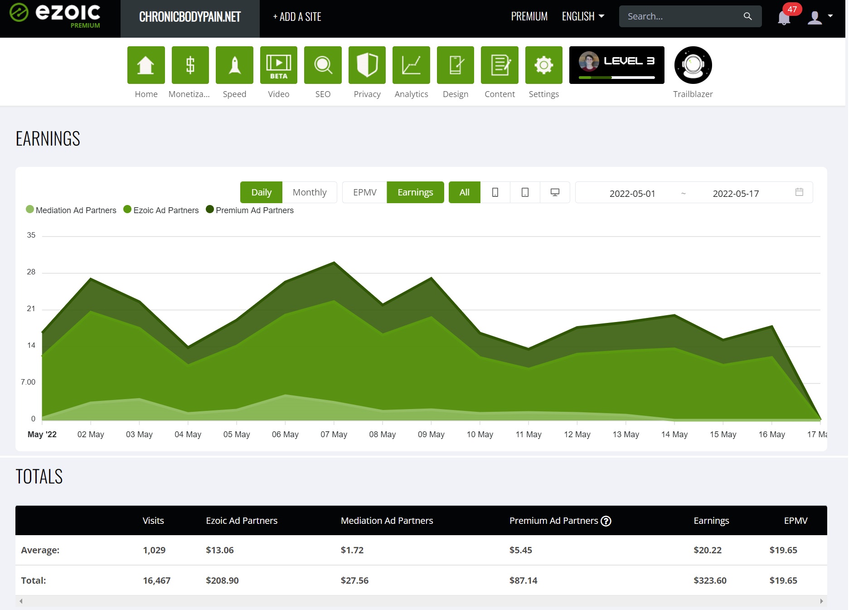Filter earnings by mobile phone device

pyautogui.click(x=495, y=192)
